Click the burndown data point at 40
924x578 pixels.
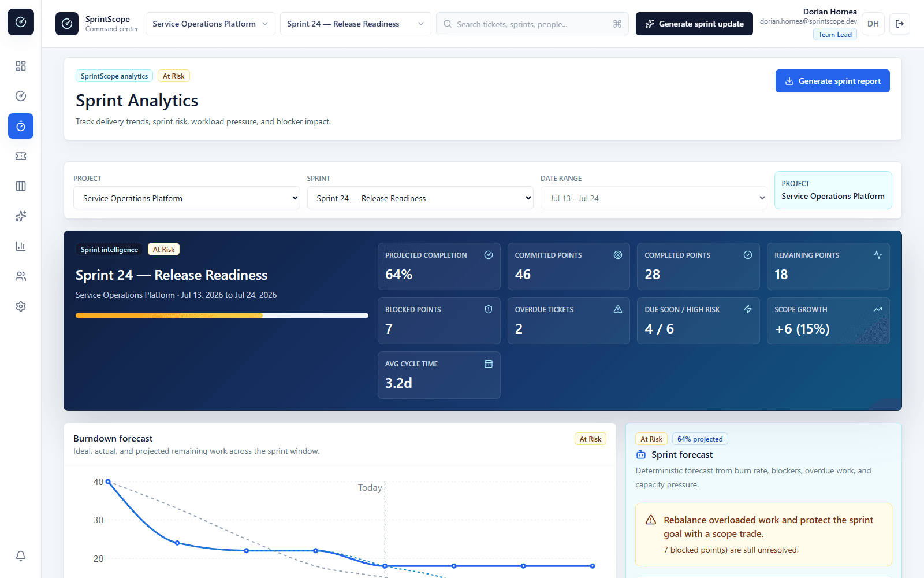[108, 481]
